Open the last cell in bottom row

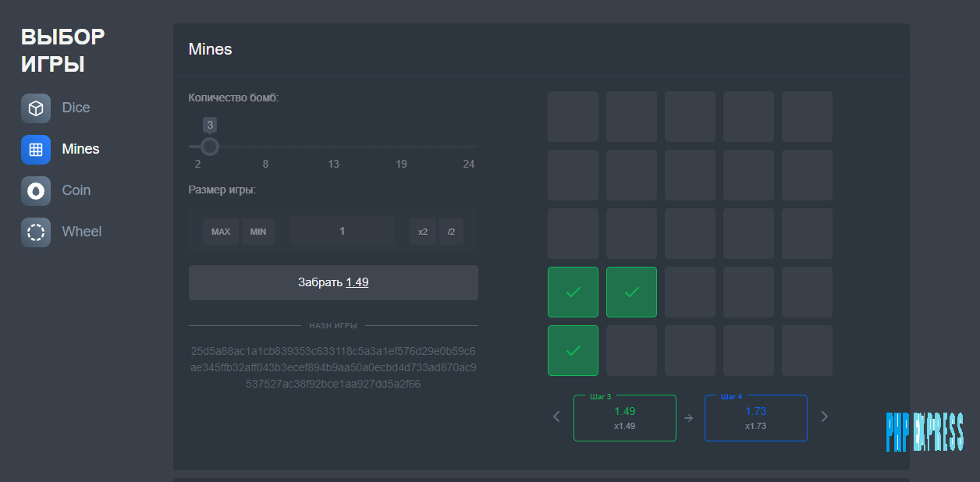tap(807, 351)
